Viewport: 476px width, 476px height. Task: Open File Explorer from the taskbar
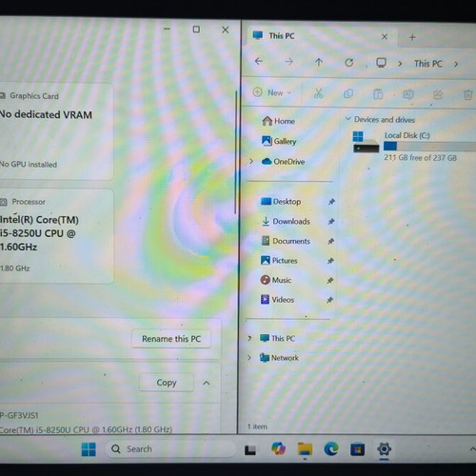click(x=305, y=449)
